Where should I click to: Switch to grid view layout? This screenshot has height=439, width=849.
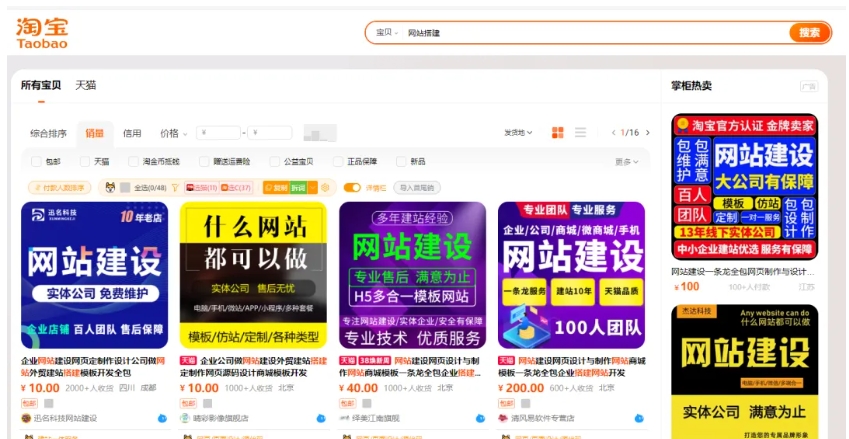point(558,133)
